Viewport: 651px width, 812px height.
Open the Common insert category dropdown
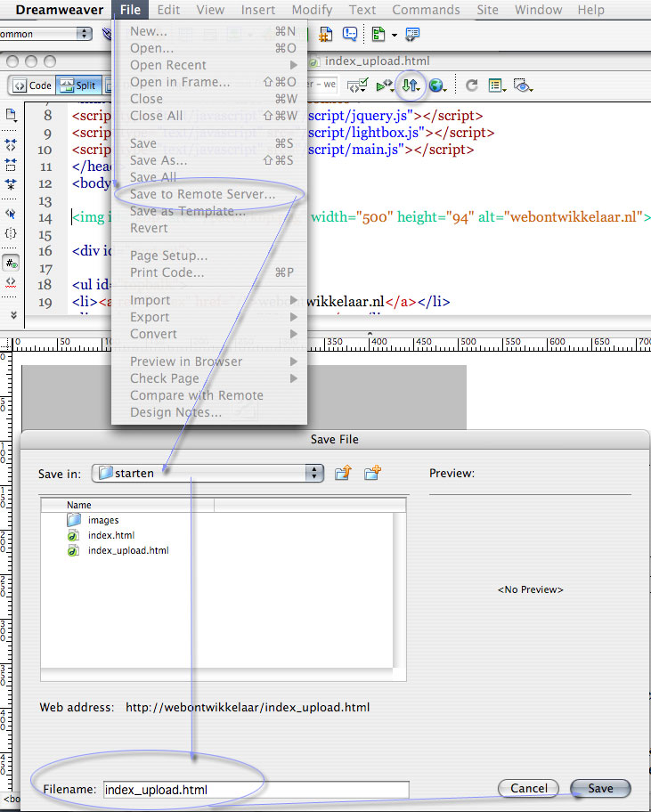[45, 34]
